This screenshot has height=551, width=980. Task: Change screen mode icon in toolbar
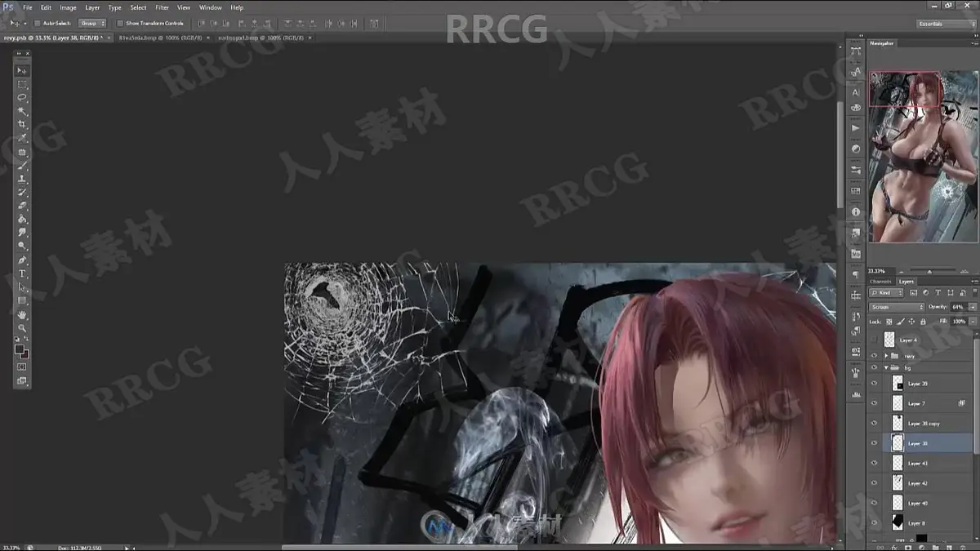tap(22, 380)
